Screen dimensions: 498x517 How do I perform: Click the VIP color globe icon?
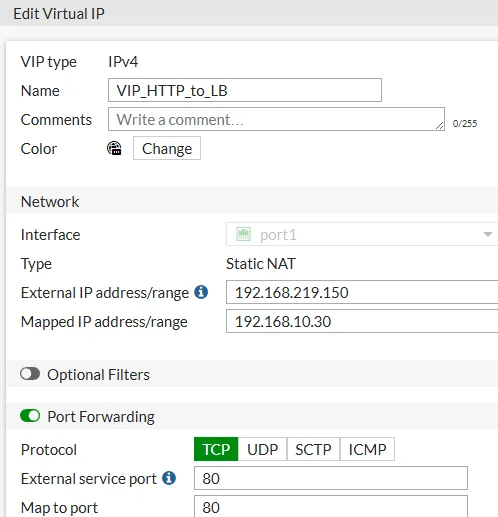pos(114,148)
